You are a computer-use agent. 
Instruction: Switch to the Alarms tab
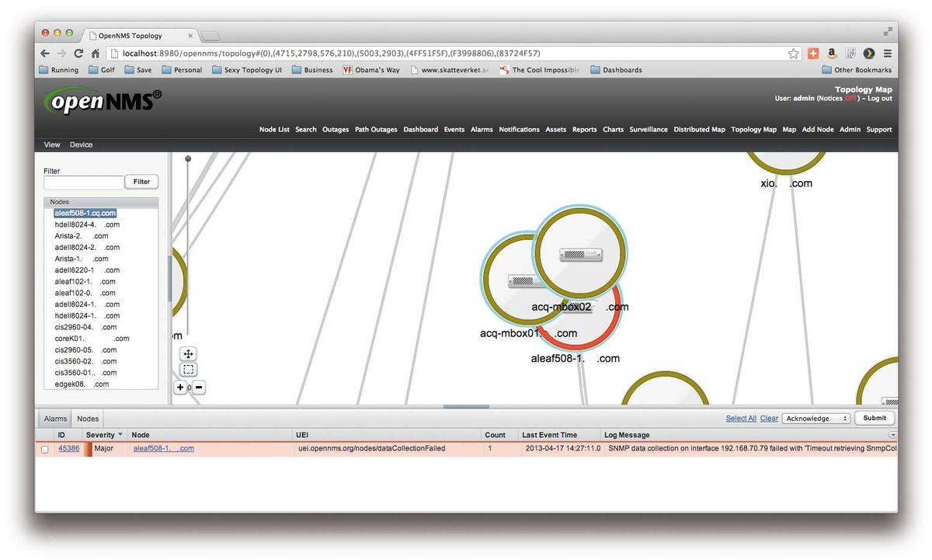pos(55,419)
